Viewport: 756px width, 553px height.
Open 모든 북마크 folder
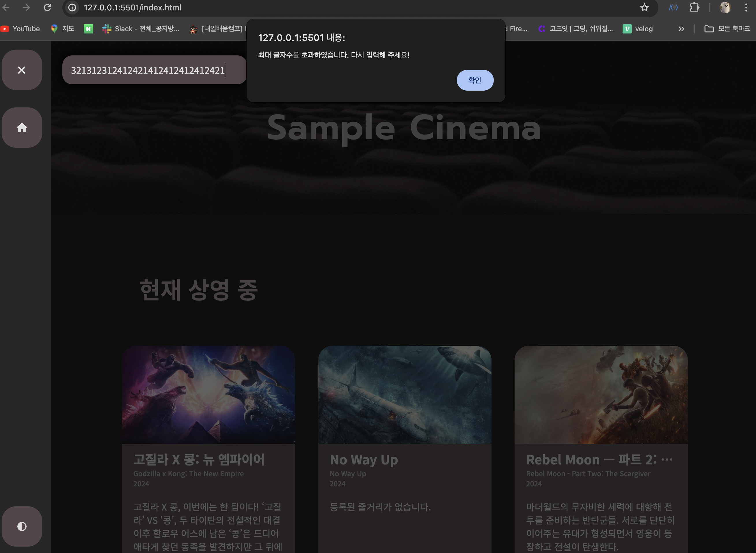tap(727, 29)
